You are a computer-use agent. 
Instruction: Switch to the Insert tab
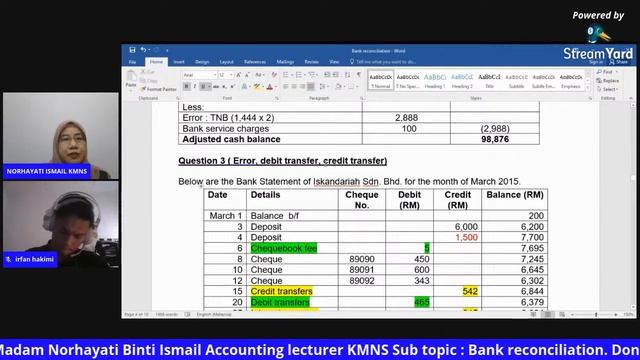pos(179,62)
